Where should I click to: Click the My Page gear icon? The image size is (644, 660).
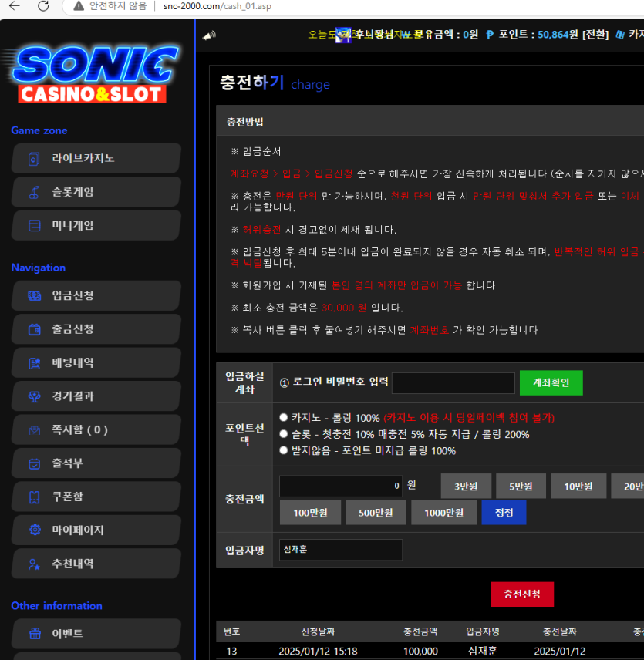pyautogui.click(x=34, y=530)
